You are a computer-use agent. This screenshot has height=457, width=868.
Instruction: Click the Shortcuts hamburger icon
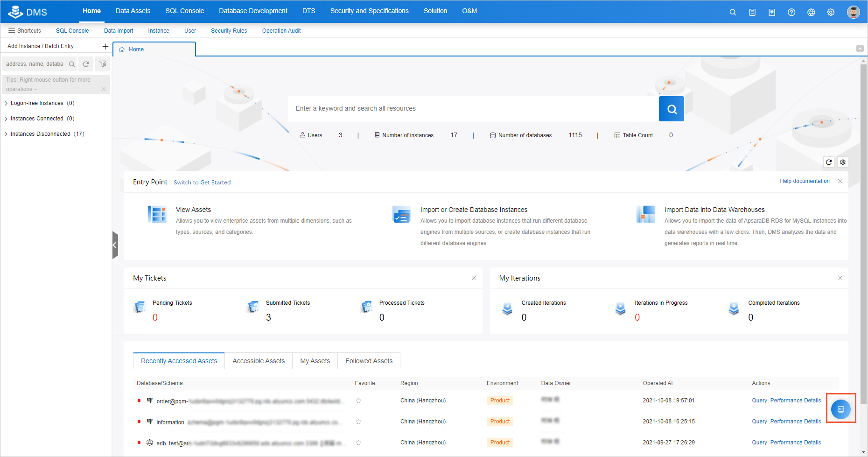pos(12,30)
